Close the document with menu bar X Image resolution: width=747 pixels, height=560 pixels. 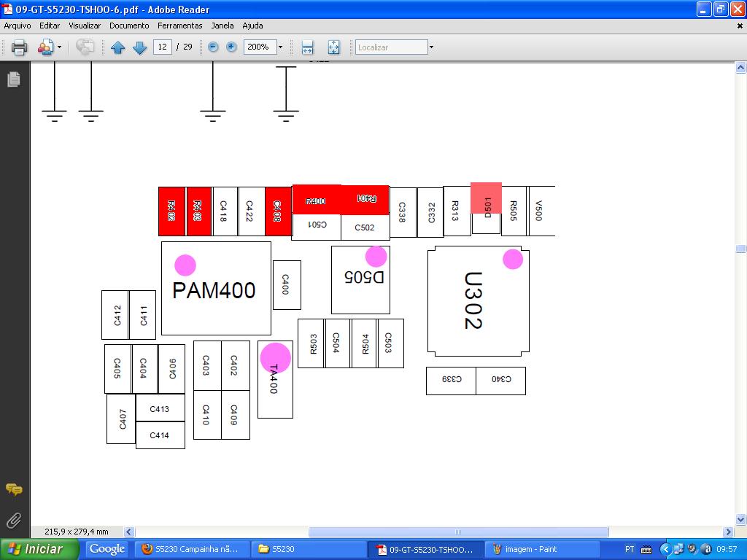740,26
